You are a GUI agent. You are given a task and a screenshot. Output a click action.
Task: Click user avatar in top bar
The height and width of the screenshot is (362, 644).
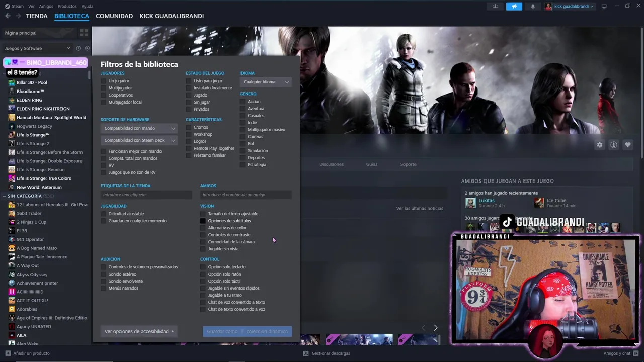548,7
